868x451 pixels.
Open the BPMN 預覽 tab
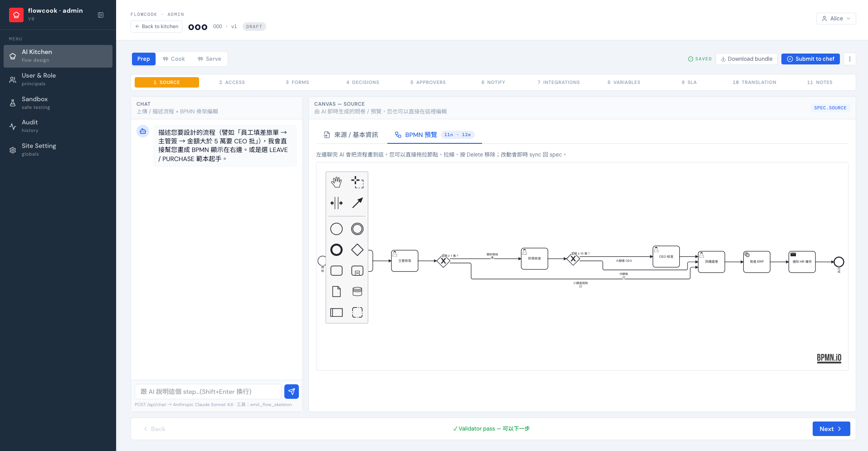click(x=434, y=135)
